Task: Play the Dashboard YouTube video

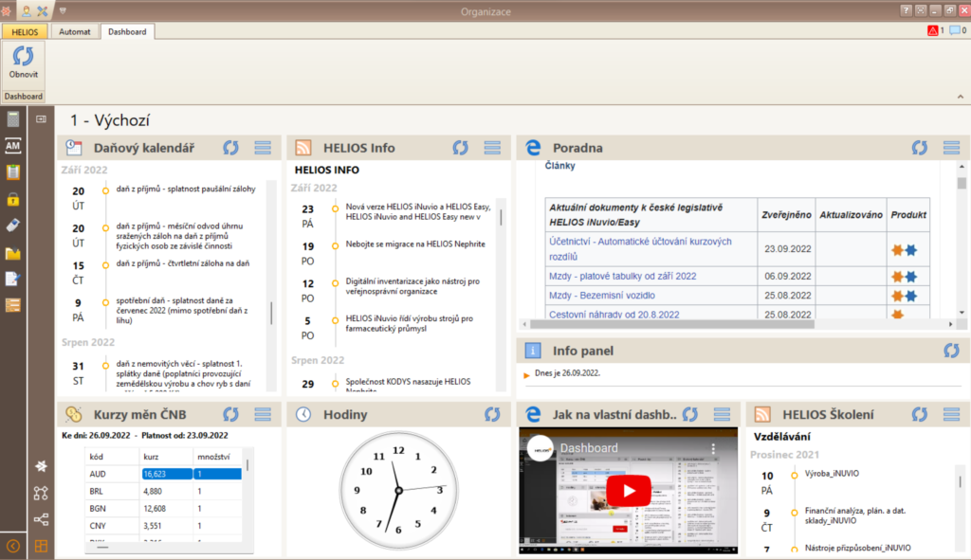Action: (x=629, y=491)
